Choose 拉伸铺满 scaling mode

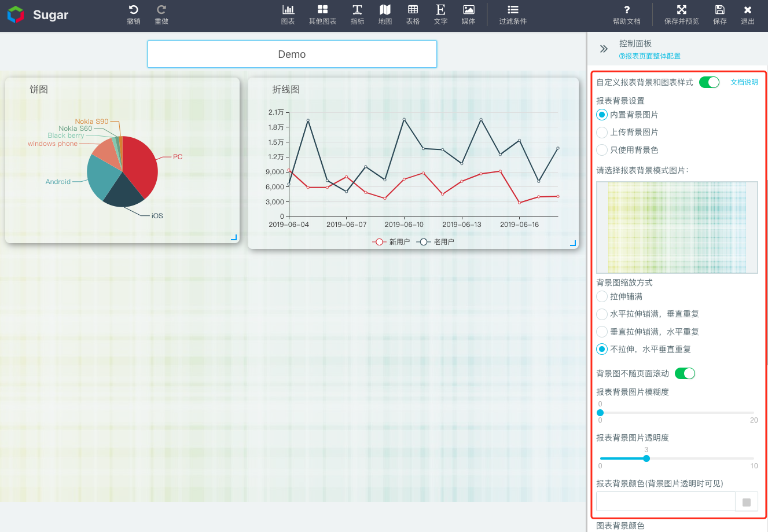click(602, 296)
